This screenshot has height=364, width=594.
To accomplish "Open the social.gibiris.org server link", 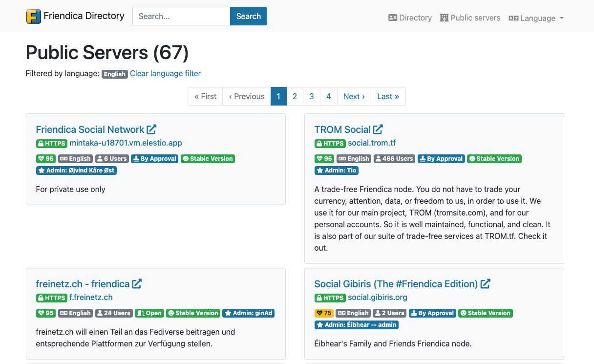I will coord(377,298).
